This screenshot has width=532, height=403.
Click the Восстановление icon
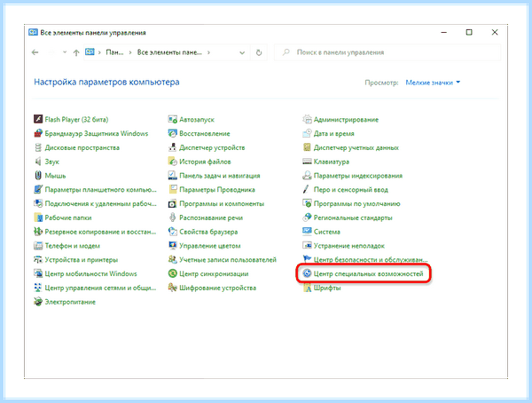pos(172,133)
